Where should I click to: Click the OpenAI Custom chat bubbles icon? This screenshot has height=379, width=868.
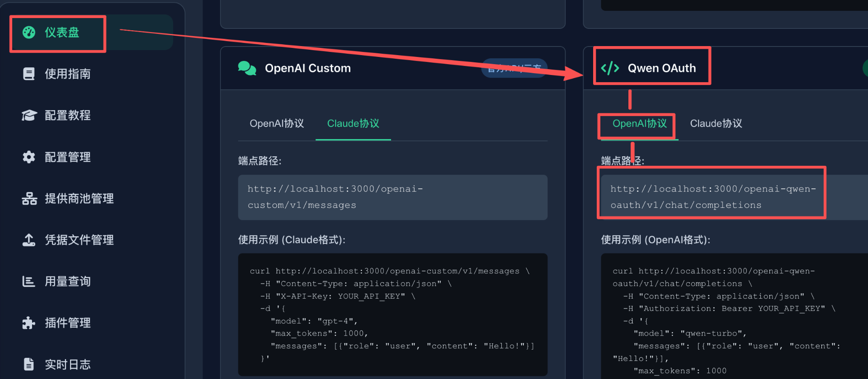tap(247, 68)
